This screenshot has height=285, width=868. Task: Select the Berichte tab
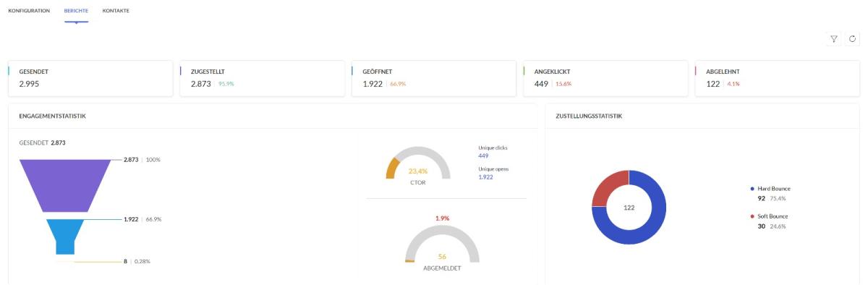coord(76,11)
